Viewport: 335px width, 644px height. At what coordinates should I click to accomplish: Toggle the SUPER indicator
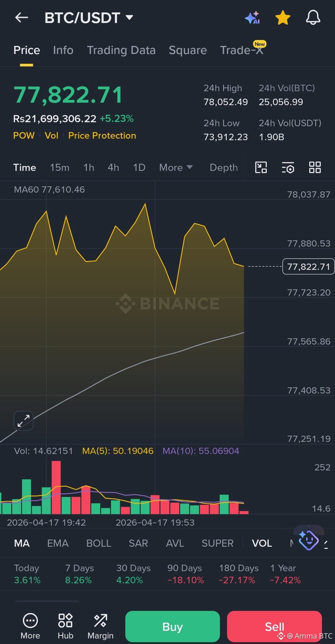[x=217, y=543]
